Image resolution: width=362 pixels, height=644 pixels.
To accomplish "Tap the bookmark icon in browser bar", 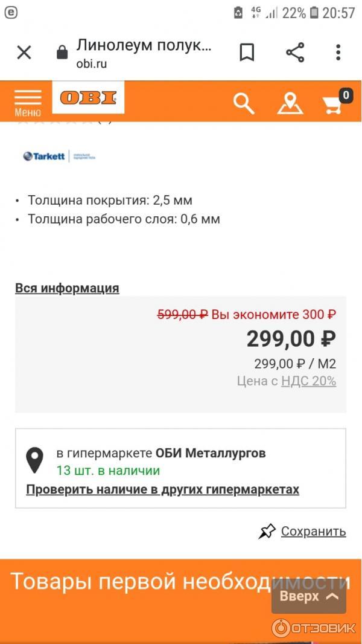I will (x=247, y=53).
